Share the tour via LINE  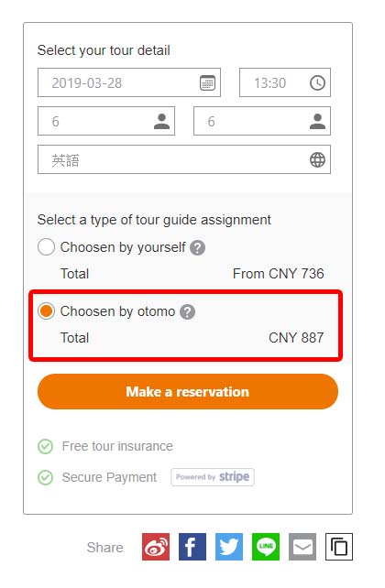(x=266, y=547)
